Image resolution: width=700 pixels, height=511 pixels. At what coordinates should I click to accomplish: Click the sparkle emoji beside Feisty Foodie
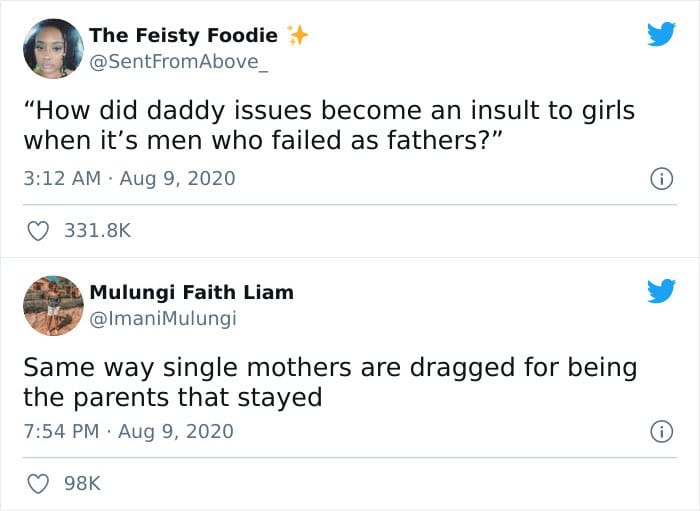[x=297, y=35]
